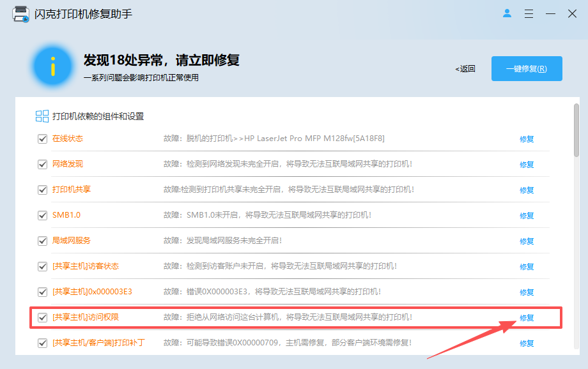The image size is (588, 369).
Task: Click the grid icon beside 打印机依赖的组件和设置
Action: click(42, 116)
